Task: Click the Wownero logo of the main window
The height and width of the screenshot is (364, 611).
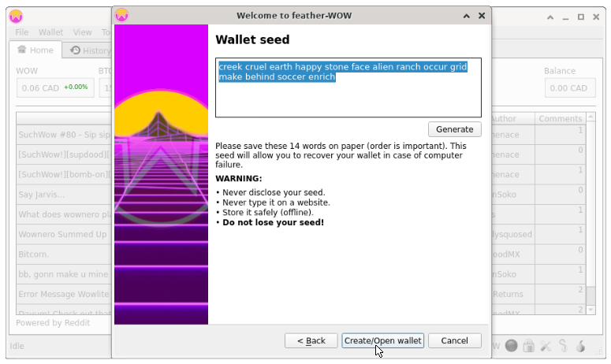Action: point(16,17)
